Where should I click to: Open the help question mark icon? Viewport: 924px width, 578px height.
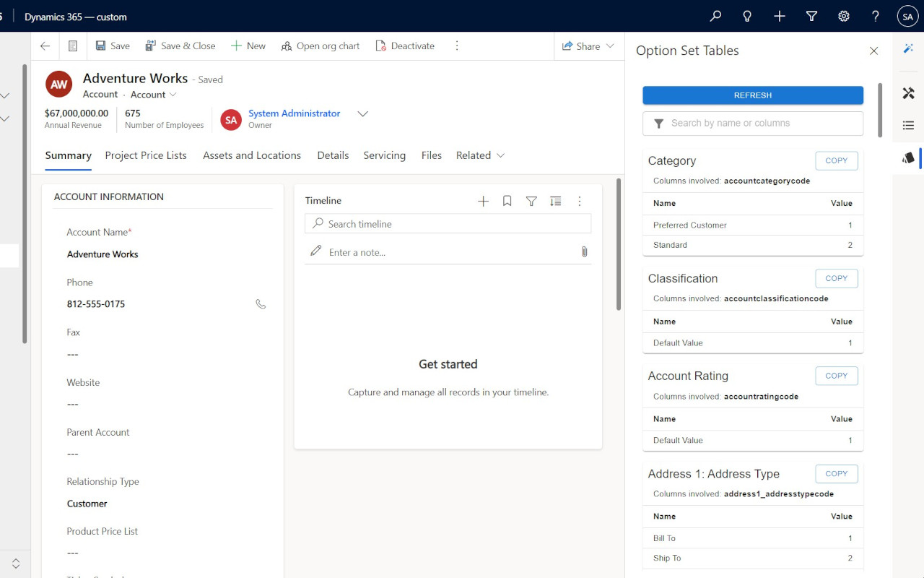tap(876, 16)
